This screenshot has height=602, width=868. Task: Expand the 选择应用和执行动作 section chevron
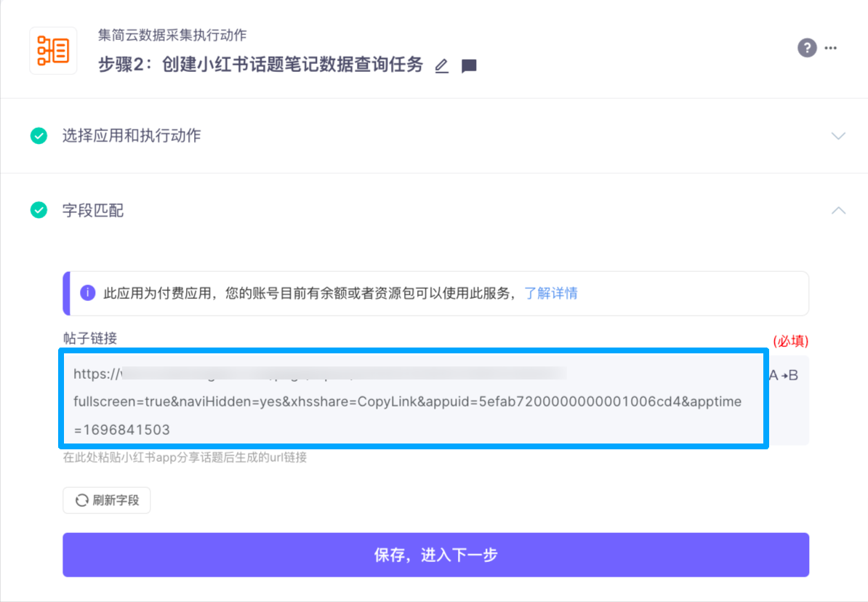tap(838, 136)
